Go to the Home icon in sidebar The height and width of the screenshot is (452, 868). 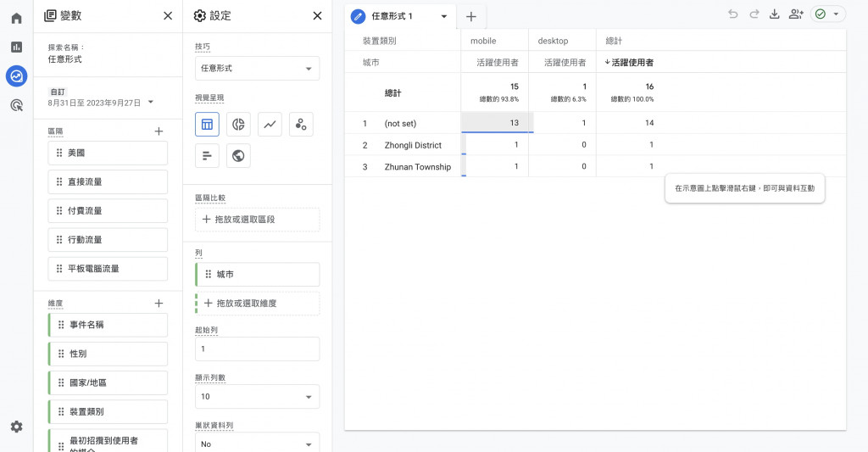(x=17, y=19)
